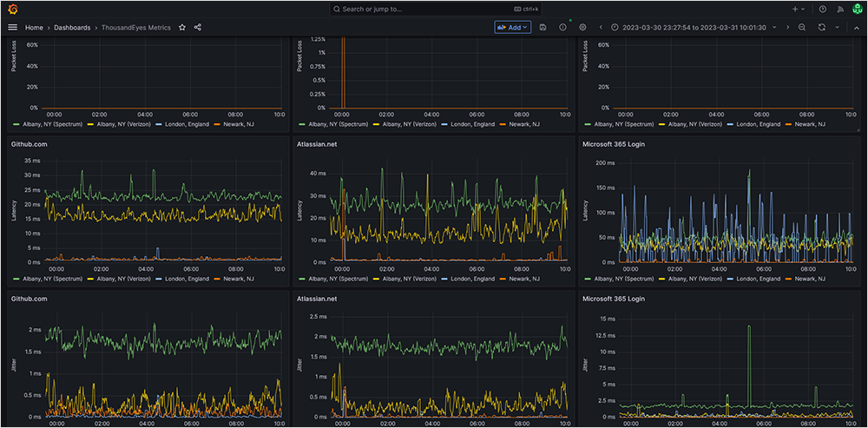Star the ThousandEyes Metrics dashboard
868x428 pixels.
(x=182, y=27)
